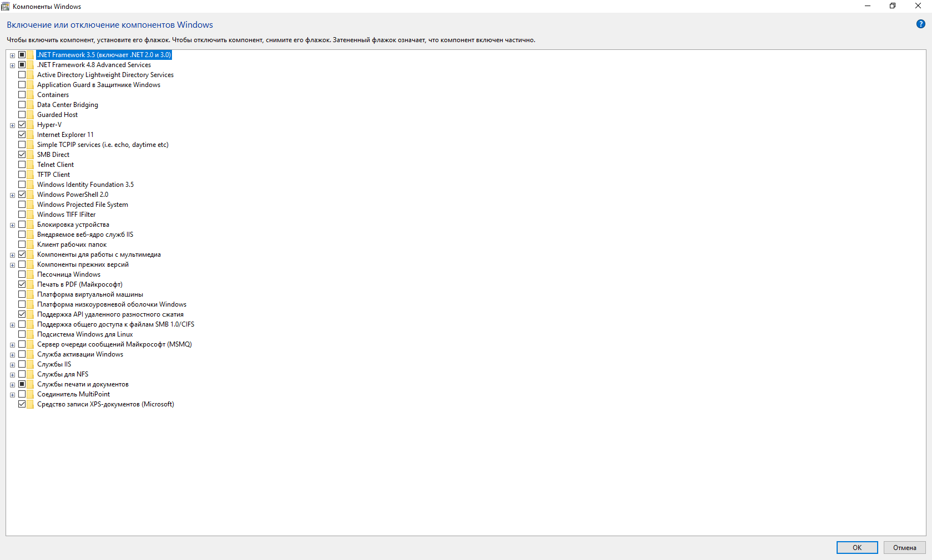Expand the Hyper-V tree node
The height and width of the screenshot is (560, 932).
(x=12, y=125)
